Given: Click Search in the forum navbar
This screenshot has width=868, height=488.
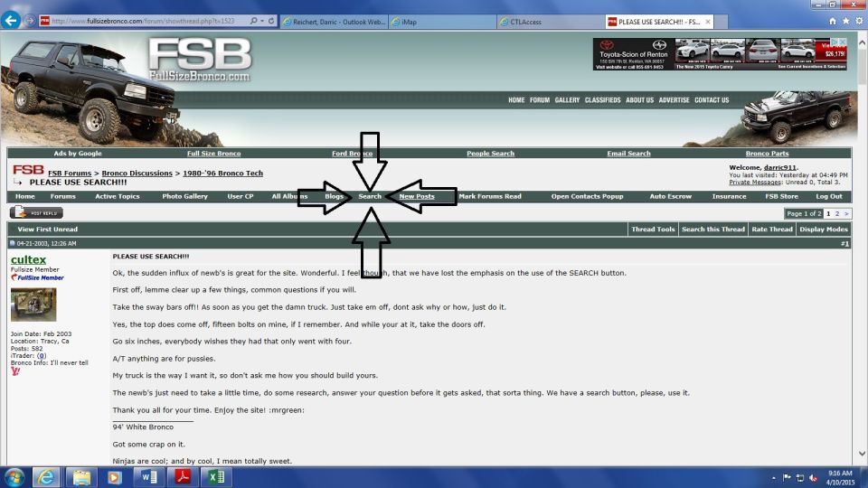Looking at the screenshot, I should tap(370, 196).
